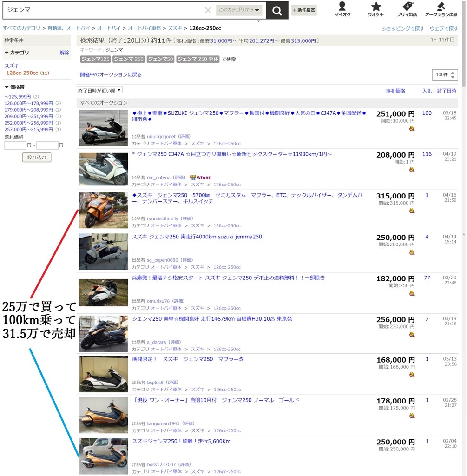Click すべてのカテゴリ breadcrumb
Viewport: 467px width, 476px height.
click(x=21, y=28)
